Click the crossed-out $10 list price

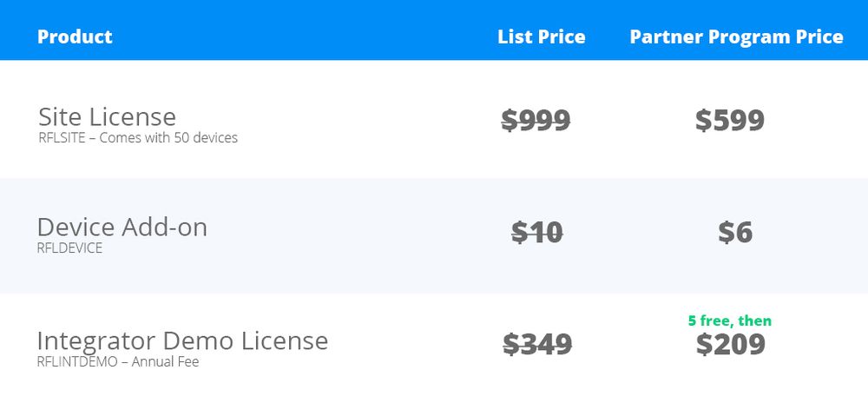536,232
